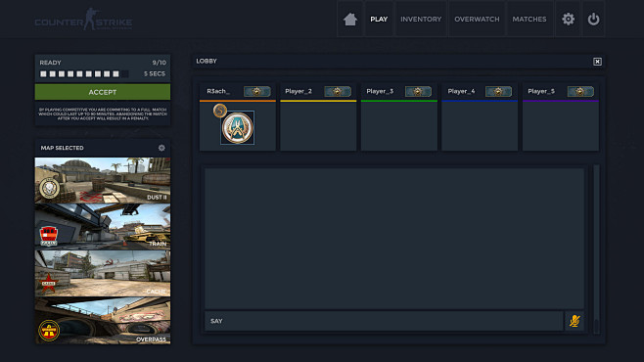Viewport: 644px width, 362px height.
Task: Click R3ach_ rank badge in header
Action: pos(257,91)
